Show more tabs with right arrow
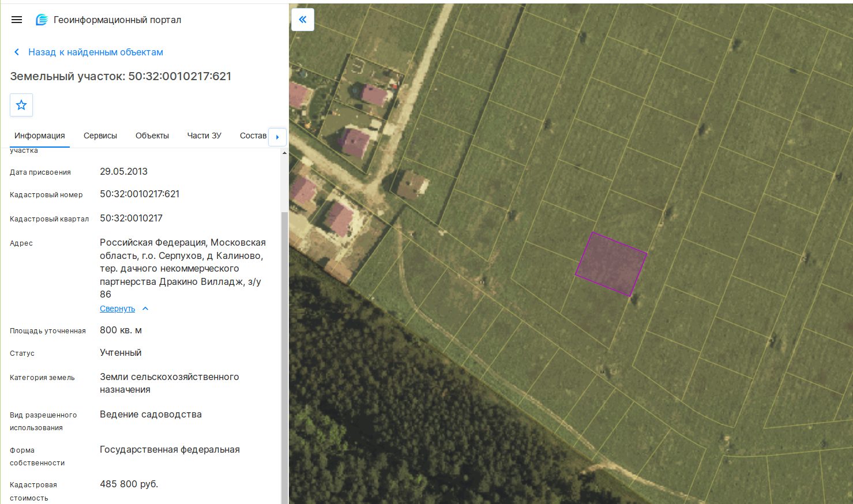This screenshot has height=504, width=853. coord(277,137)
